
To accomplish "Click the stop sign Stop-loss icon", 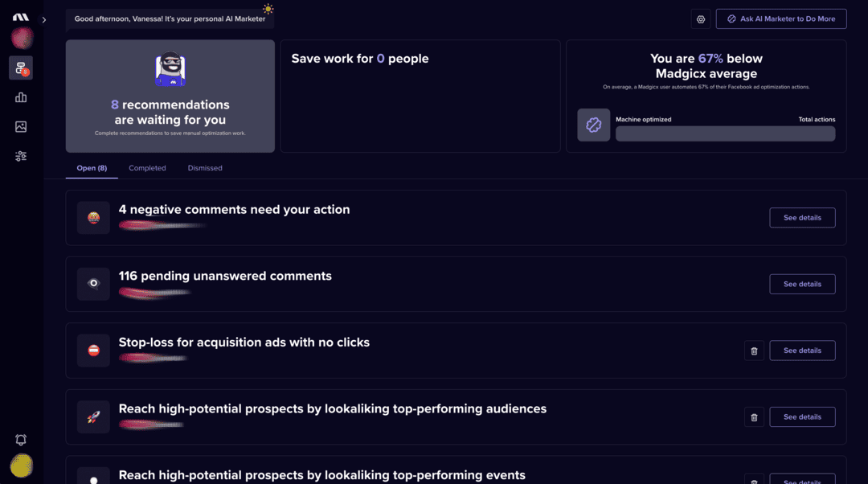I will click(x=93, y=351).
